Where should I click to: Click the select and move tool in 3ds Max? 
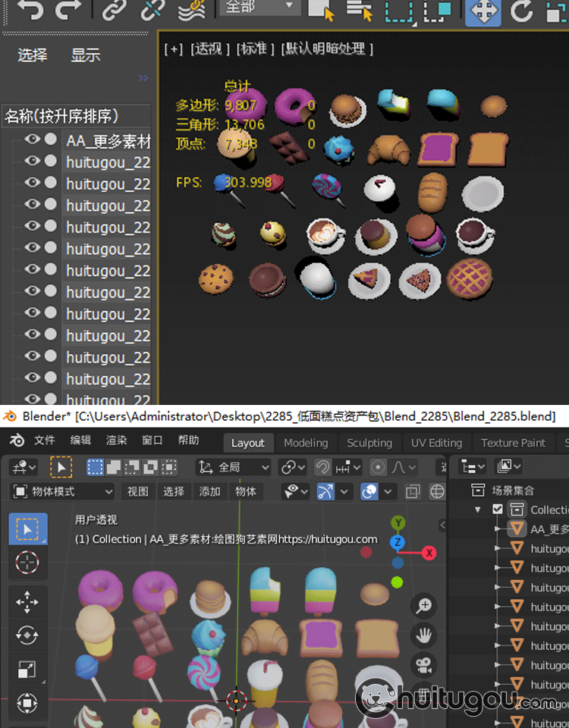[483, 11]
